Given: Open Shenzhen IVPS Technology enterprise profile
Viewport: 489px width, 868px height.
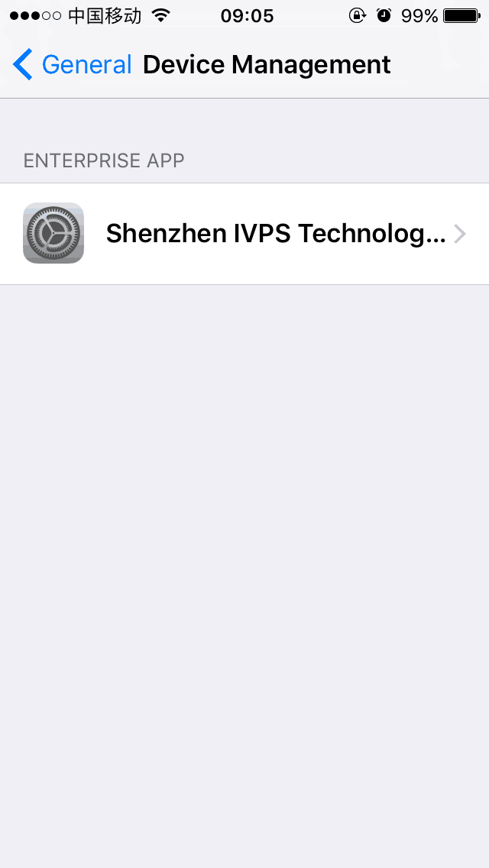Looking at the screenshot, I should [244, 234].
